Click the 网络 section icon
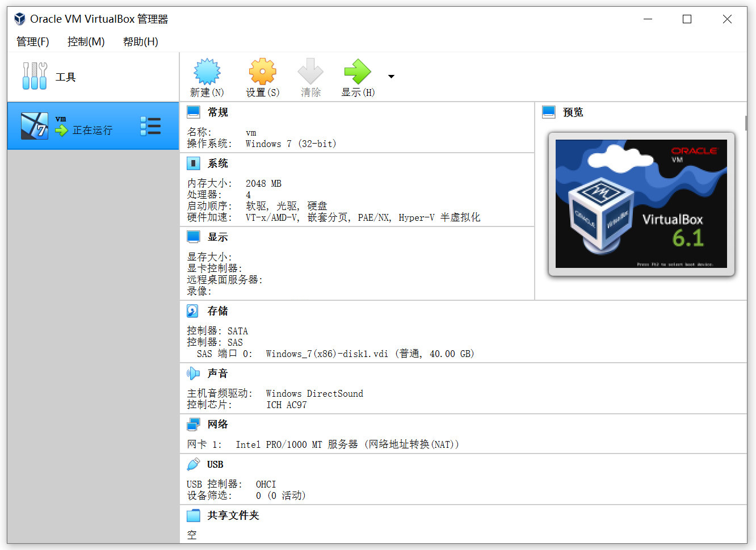The height and width of the screenshot is (550, 756). 193,424
